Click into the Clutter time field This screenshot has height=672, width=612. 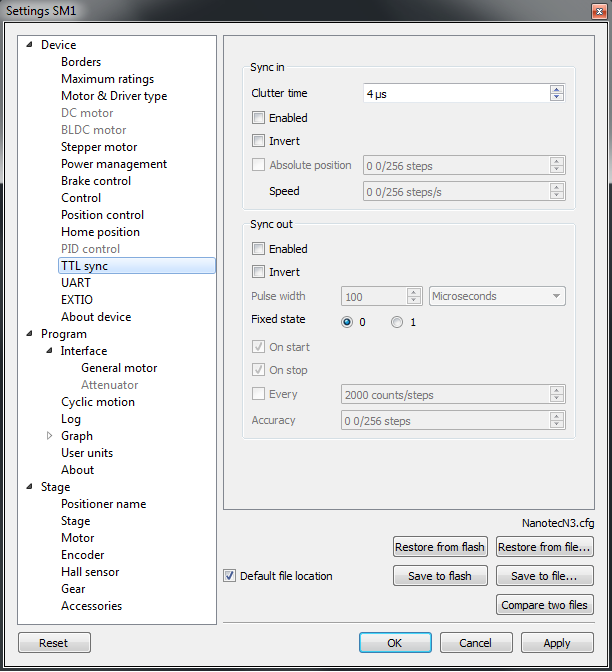click(455, 93)
